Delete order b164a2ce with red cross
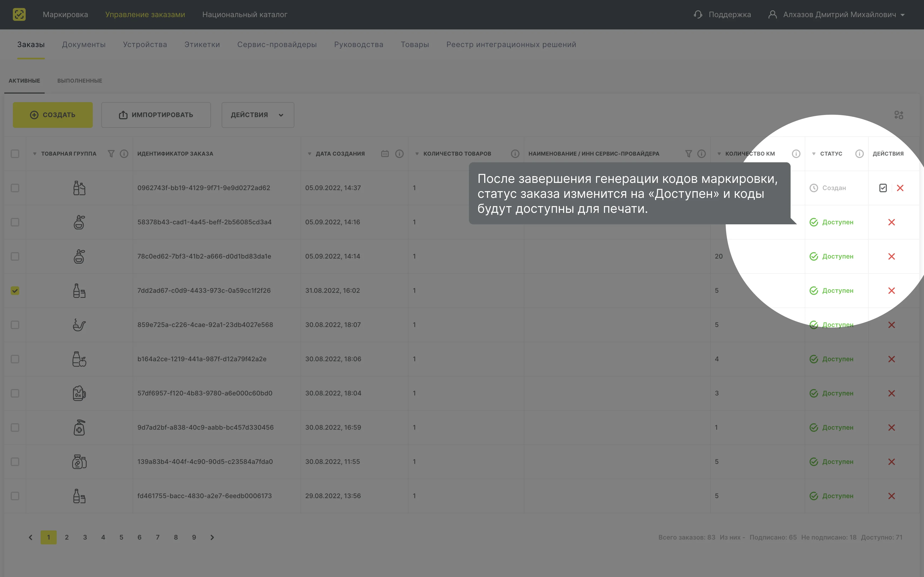 click(892, 359)
